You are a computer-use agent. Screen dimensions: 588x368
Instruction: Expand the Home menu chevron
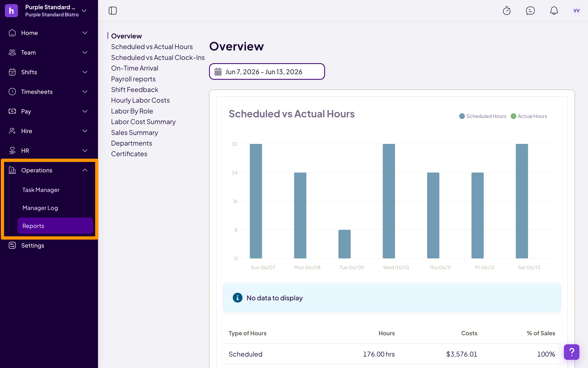pos(85,33)
